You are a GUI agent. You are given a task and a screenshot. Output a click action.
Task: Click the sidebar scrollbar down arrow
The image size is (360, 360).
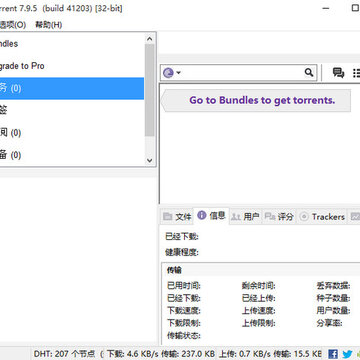[x=150, y=160]
